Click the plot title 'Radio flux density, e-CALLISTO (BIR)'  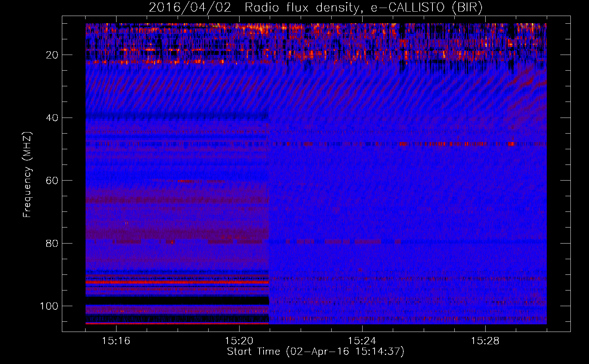click(x=363, y=8)
